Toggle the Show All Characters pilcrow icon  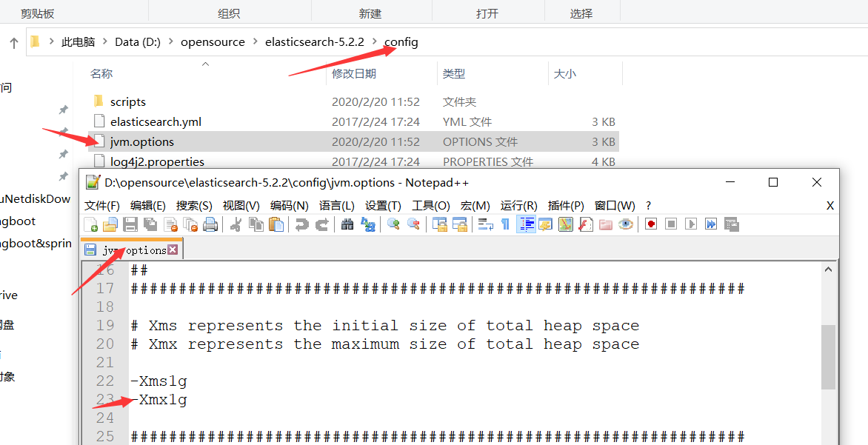point(505,224)
